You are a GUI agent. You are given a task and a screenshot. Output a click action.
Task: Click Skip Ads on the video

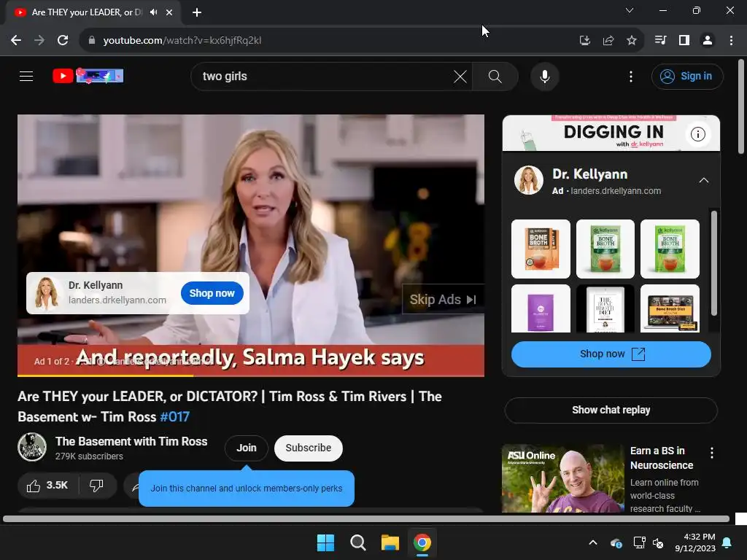[443, 300]
